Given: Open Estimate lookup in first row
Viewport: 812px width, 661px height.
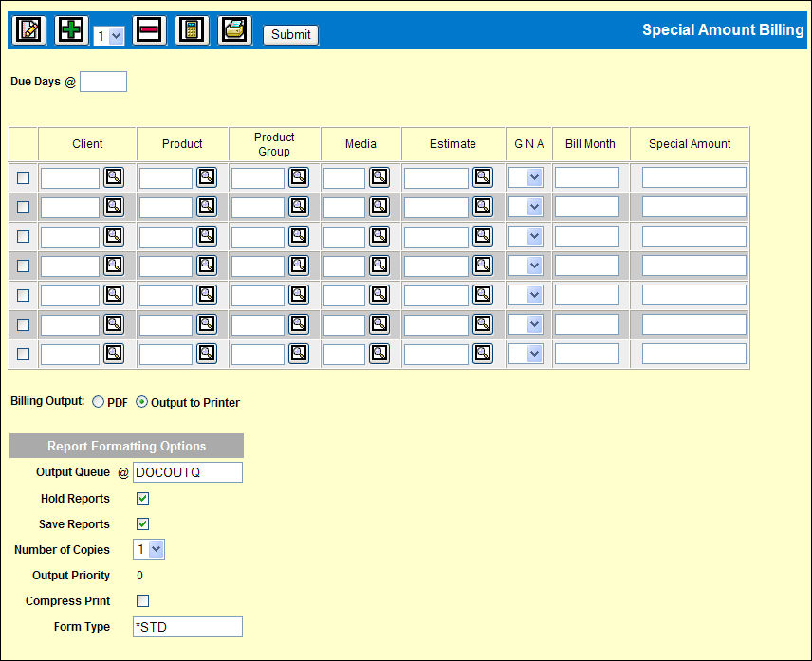Looking at the screenshot, I should (483, 177).
